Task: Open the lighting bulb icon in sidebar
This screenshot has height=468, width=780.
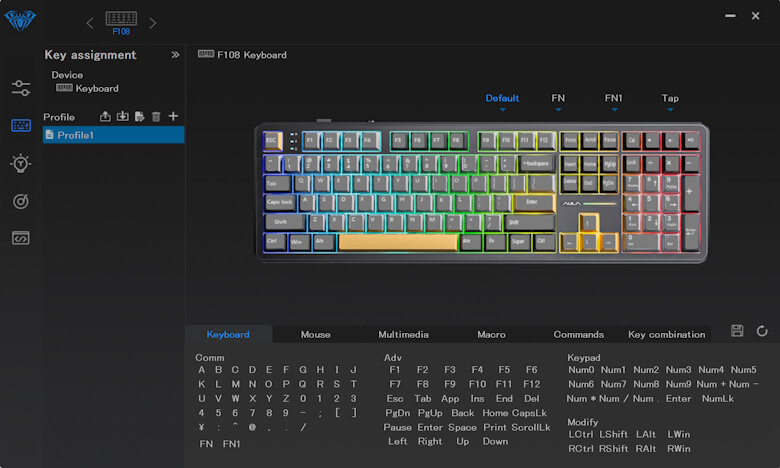Action: [21, 163]
